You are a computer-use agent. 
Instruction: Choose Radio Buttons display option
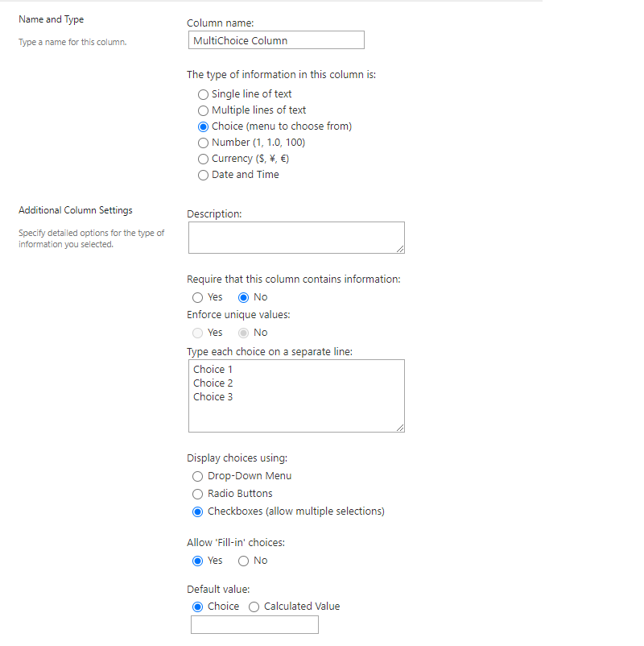coord(198,494)
